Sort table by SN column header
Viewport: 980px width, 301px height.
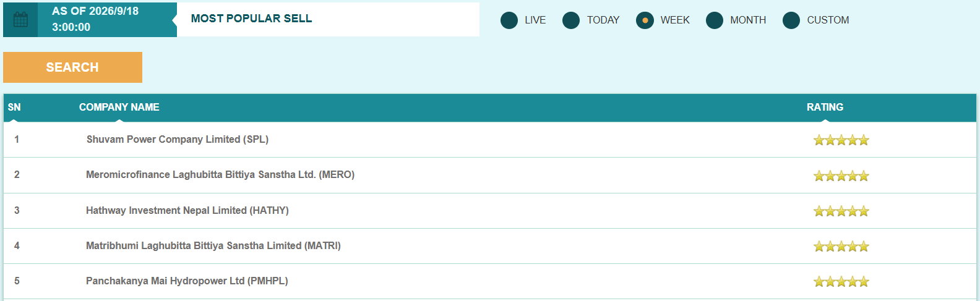(x=14, y=108)
